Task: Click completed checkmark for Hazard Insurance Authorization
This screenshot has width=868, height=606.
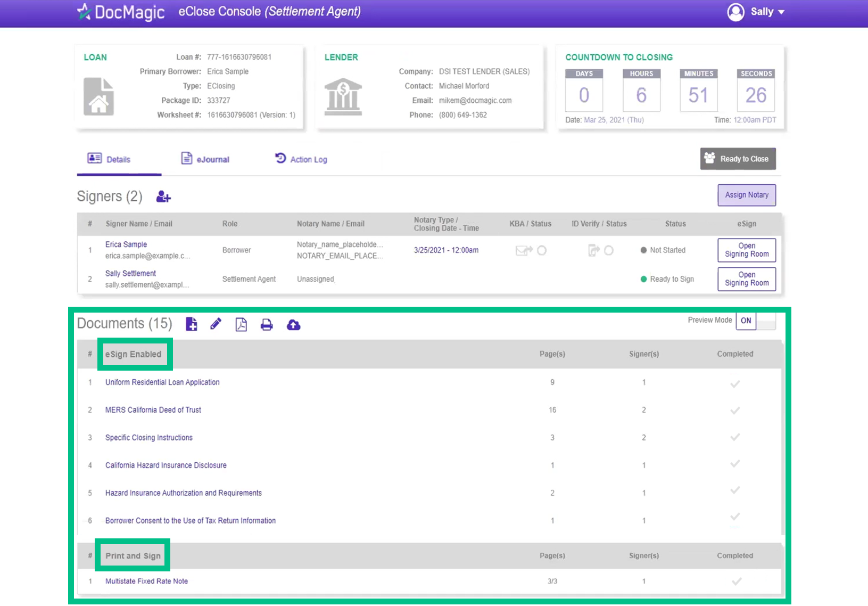Action: click(735, 490)
